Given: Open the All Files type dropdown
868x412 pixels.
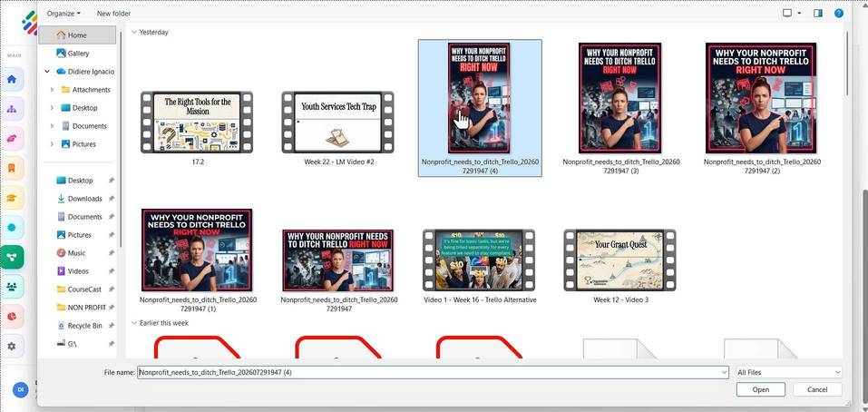Looking at the screenshot, I should click(789, 373).
